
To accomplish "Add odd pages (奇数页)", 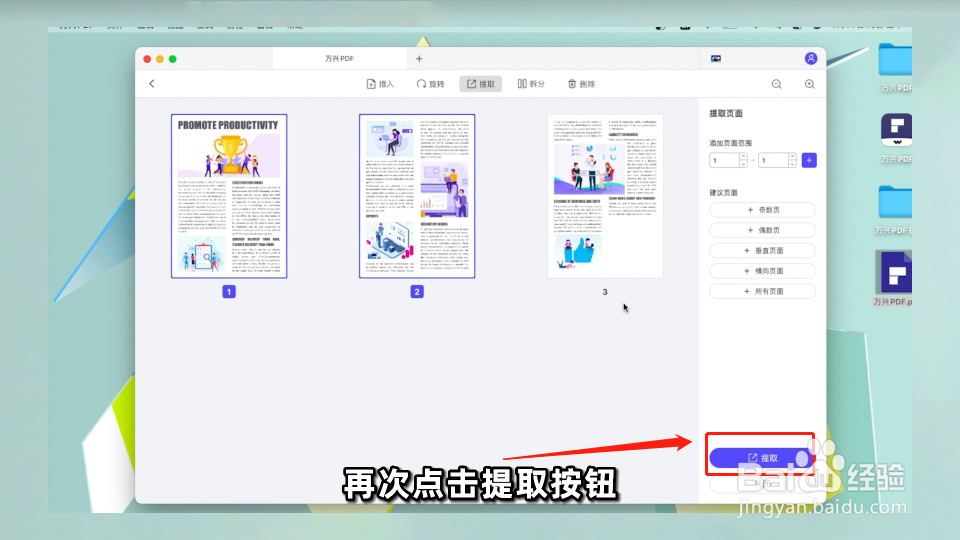I will pos(763,210).
